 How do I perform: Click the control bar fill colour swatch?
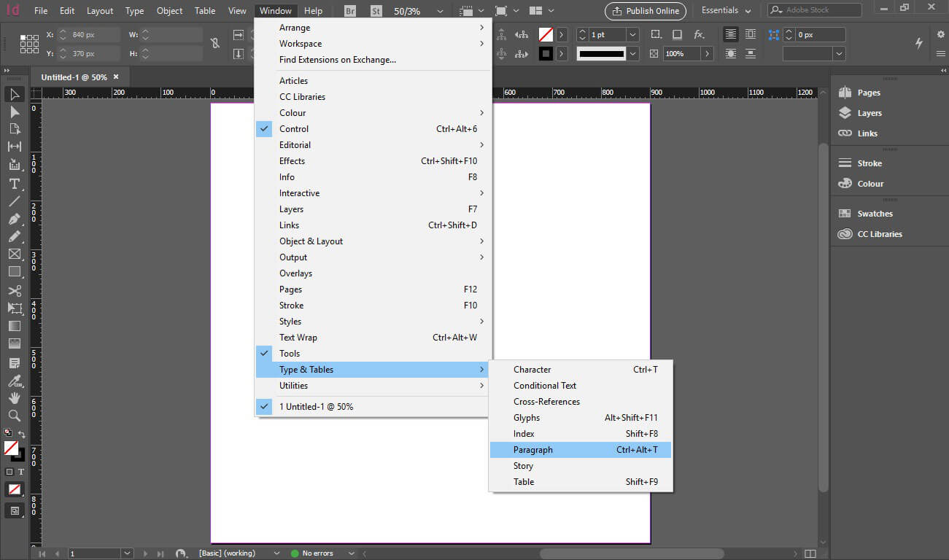coord(546,34)
